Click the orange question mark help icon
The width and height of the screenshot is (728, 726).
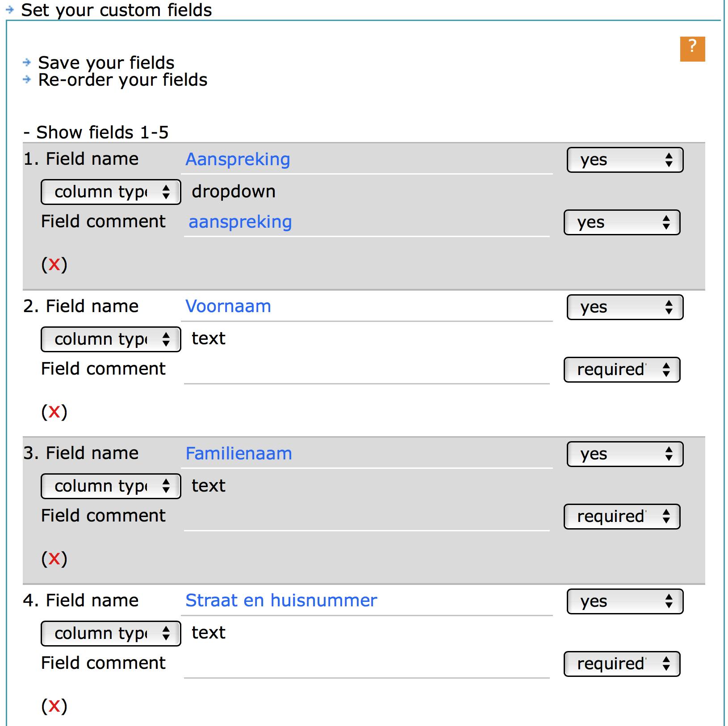[692, 49]
